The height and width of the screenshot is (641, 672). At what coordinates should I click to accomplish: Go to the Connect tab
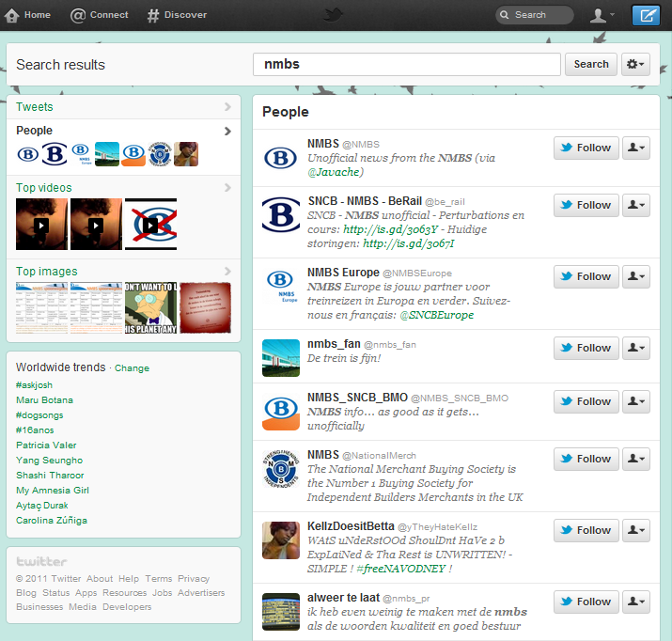tap(100, 15)
